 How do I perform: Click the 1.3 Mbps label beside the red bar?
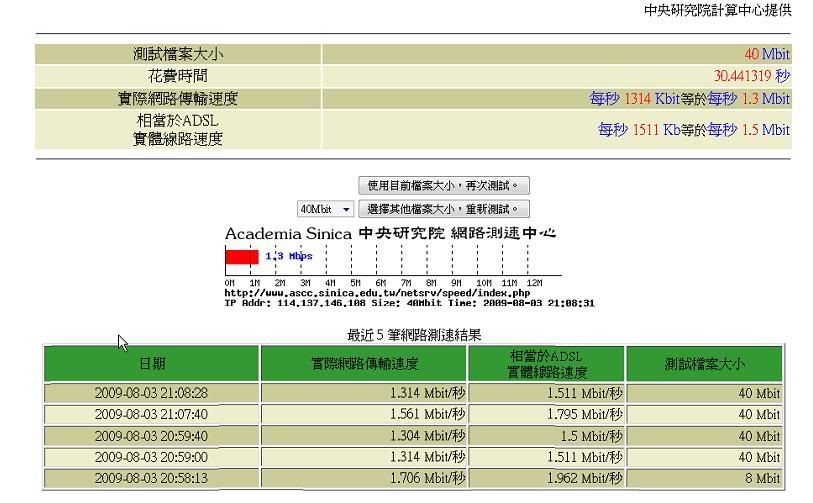point(288,256)
